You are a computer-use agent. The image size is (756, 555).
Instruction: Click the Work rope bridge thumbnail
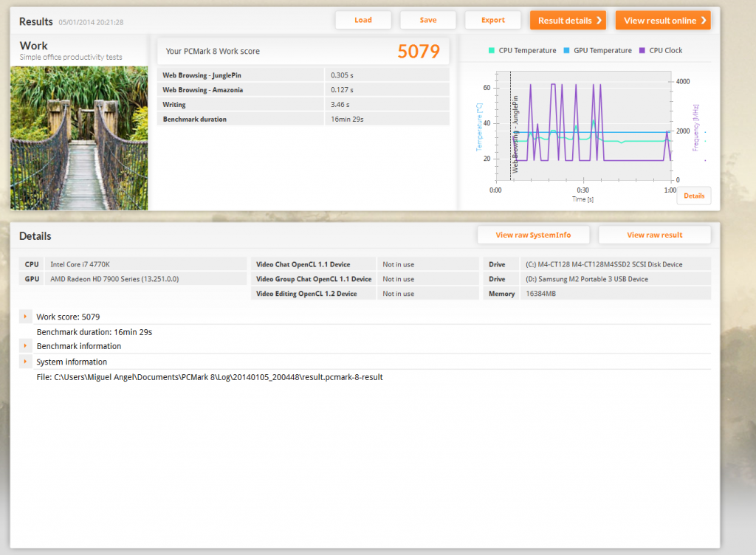coord(79,138)
